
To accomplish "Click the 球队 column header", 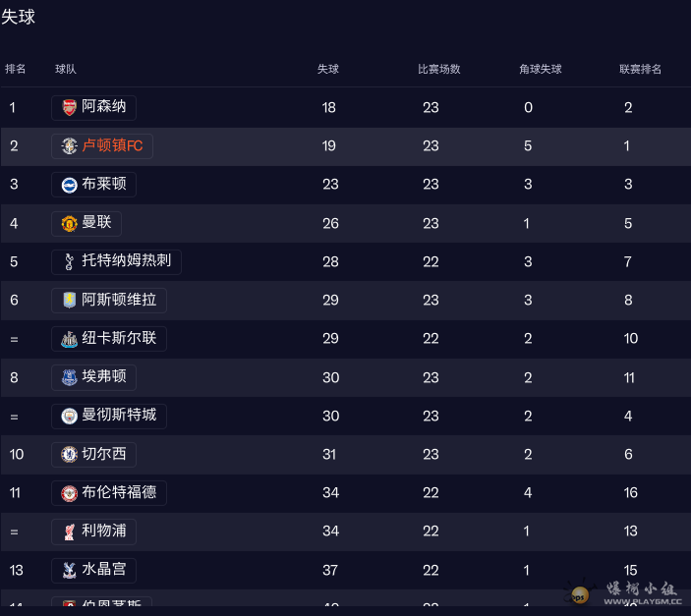I will coord(66,69).
